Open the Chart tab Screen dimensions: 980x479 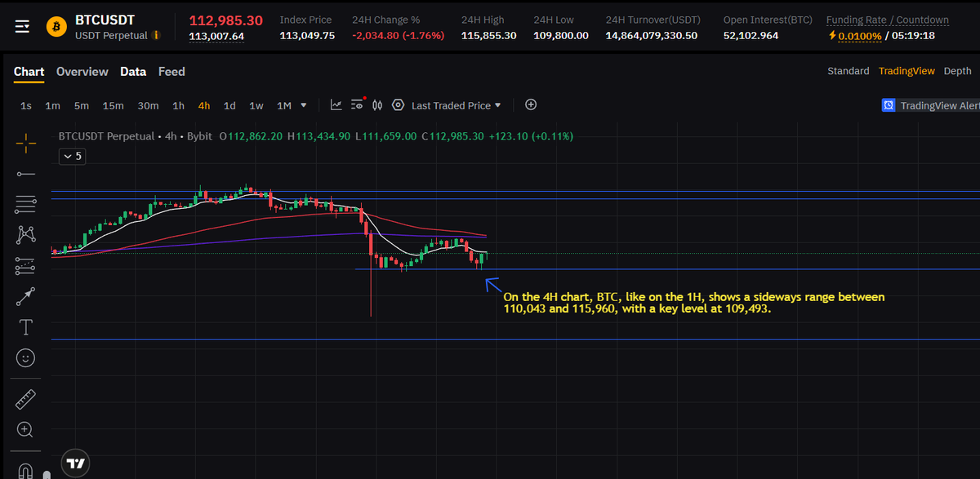(x=29, y=72)
